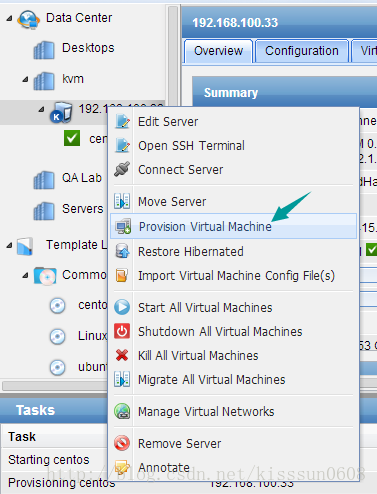The image size is (377, 494).
Task: Click the centos template disc icon
Action: click(x=57, y=305)
